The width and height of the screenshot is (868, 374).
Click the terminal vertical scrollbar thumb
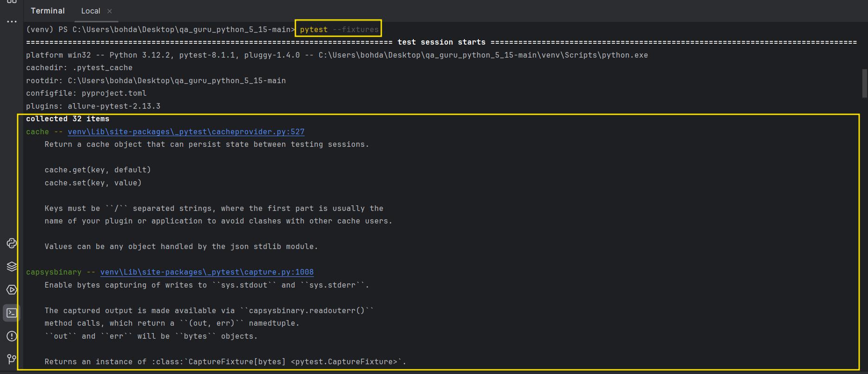click(x=864, y=83)
